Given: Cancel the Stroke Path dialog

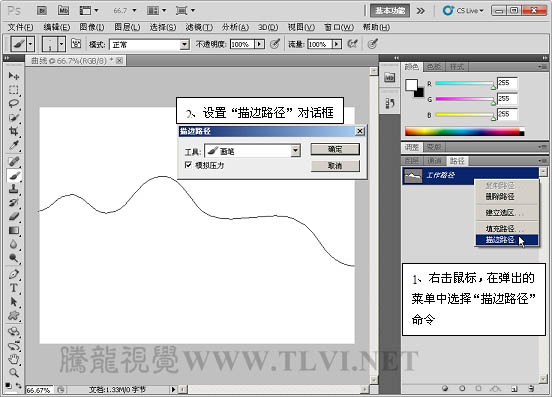Looking at the screenshot, I should (x=335, y=165).
